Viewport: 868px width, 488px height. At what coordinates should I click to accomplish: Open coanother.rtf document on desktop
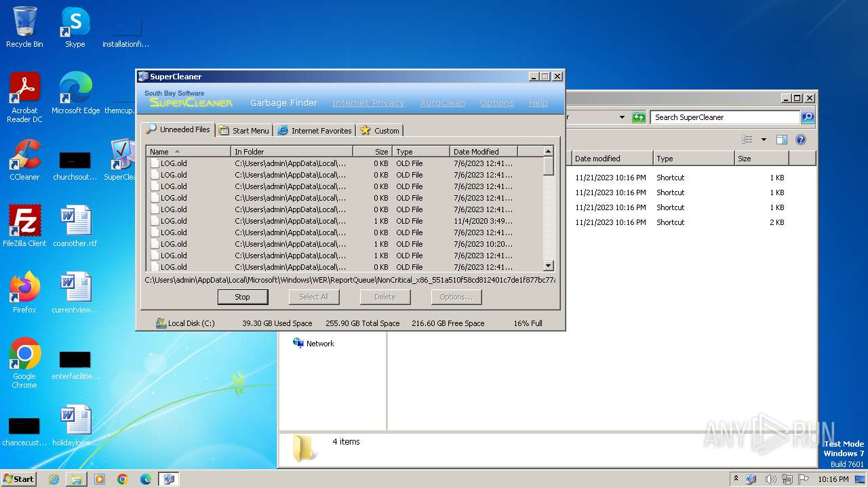coord(75,226)
